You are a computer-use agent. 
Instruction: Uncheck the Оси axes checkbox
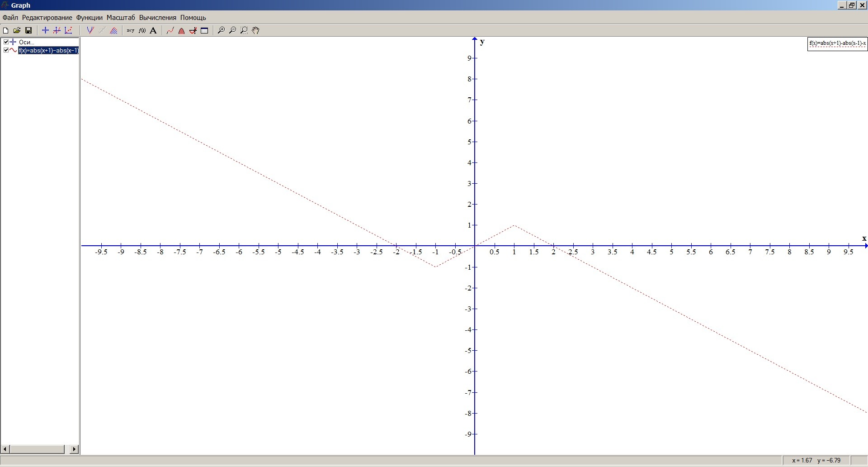6,42
